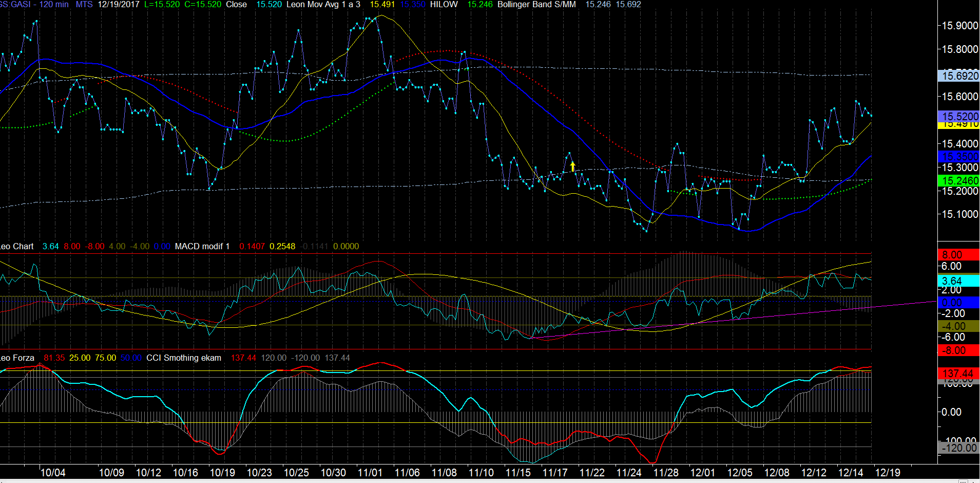Jump to the 12/19 date on time axis

pos(888,473)
